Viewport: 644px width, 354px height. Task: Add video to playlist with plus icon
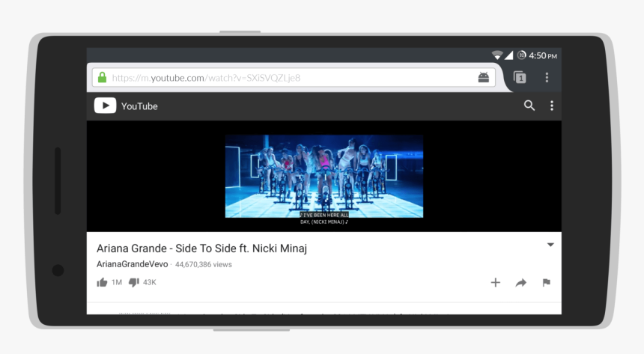click(x=495, y=282)
